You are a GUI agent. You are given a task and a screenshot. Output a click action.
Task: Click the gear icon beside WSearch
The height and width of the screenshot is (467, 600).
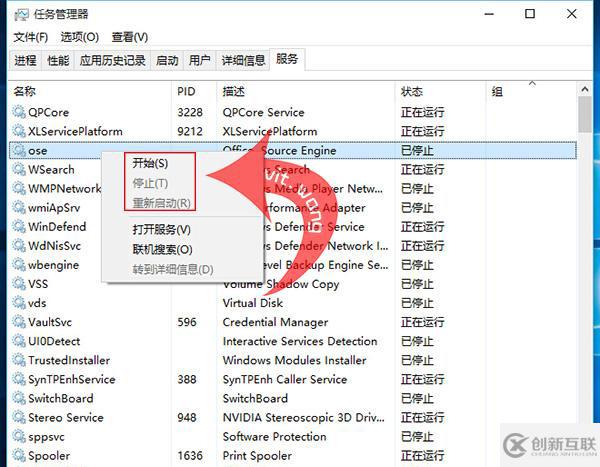click(19, 169)
